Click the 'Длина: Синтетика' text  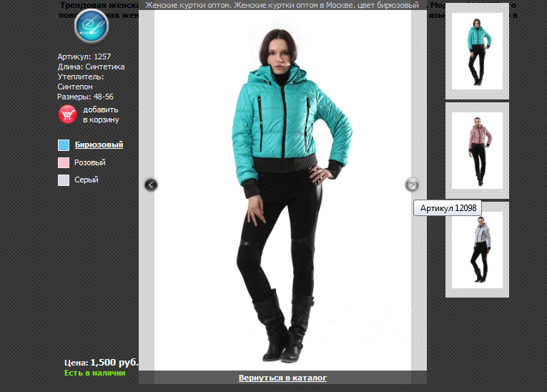pos(91,67)
